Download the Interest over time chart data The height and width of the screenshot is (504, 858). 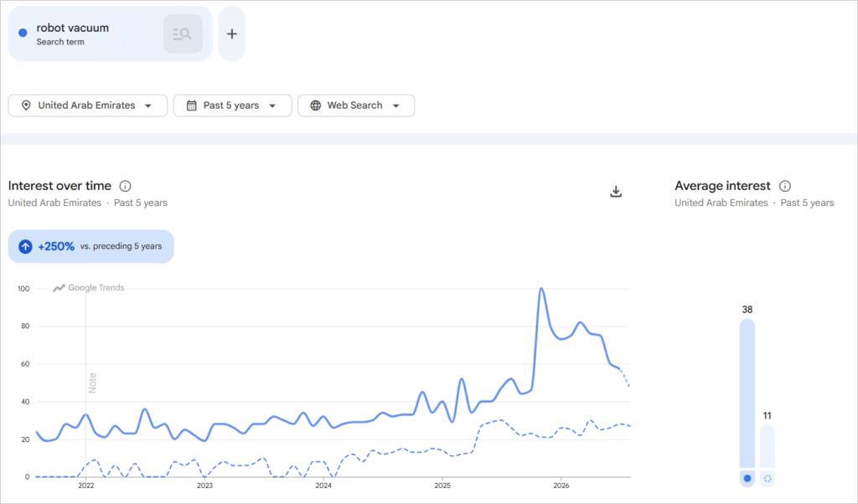(x=616, y=192)
